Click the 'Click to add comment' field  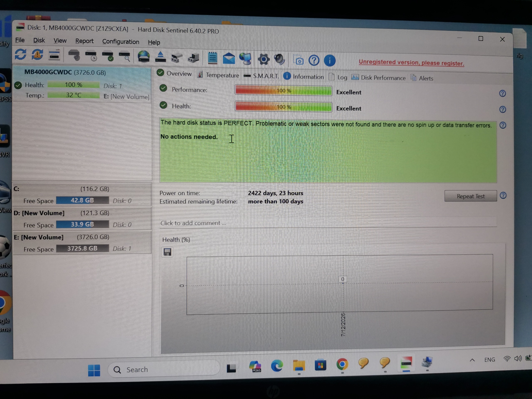click(328, 223)
